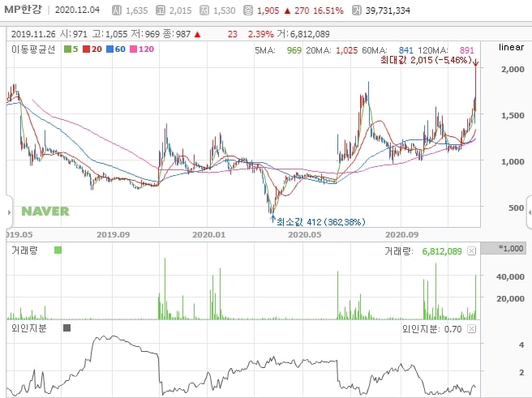The image size is (532, 398).
Task: Close the 거래량 volume panel
Action: click(471, 250)
